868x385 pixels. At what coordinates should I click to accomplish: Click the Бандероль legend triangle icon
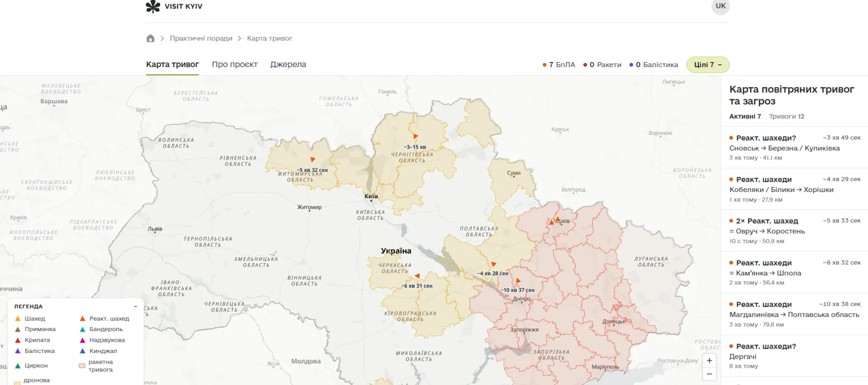(82, 329)
